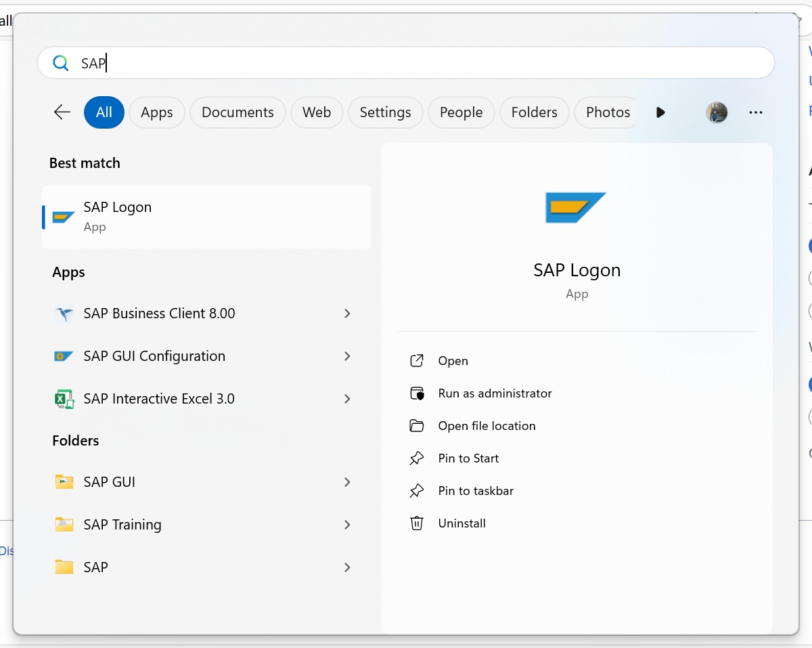Click the Run as administrator shield icon
This screenshot has height=648, width=812.
point(417,393)
